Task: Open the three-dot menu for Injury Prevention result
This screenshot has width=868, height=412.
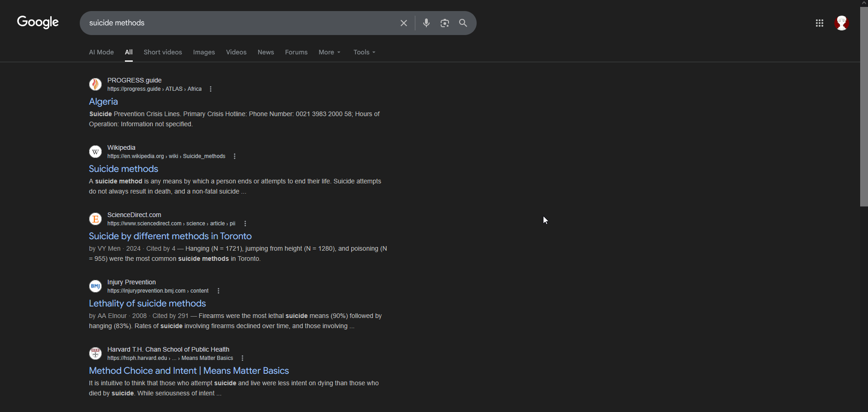Action: pyautogui.click(x=218, y=291)
